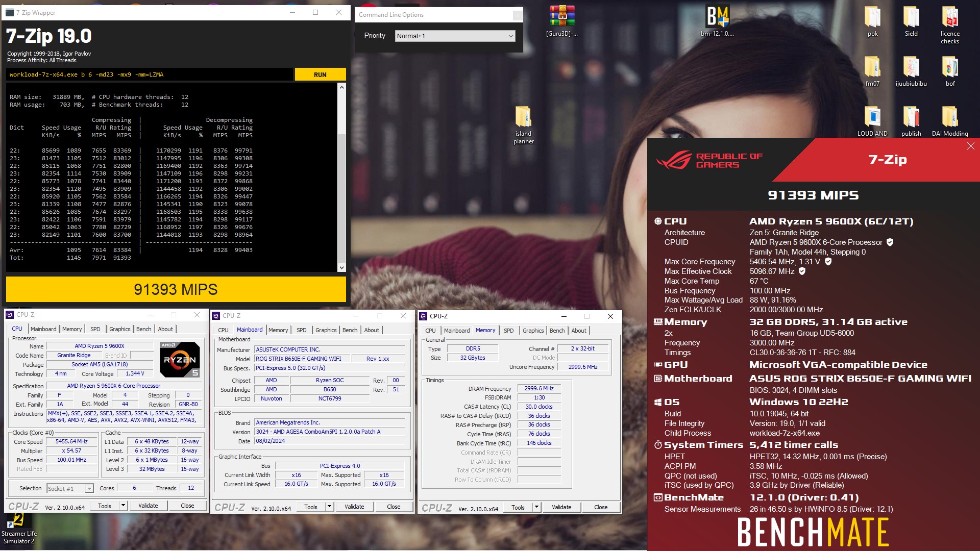Switch to Bench tab in first CPU-Z window
Screen dimensions: 980x551
[143, 329]
